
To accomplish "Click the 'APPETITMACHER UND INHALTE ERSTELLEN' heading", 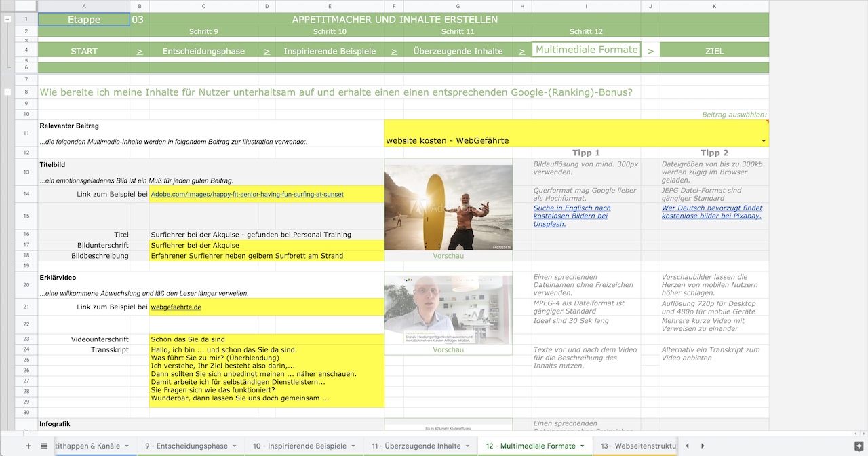I will pos(395,20).
